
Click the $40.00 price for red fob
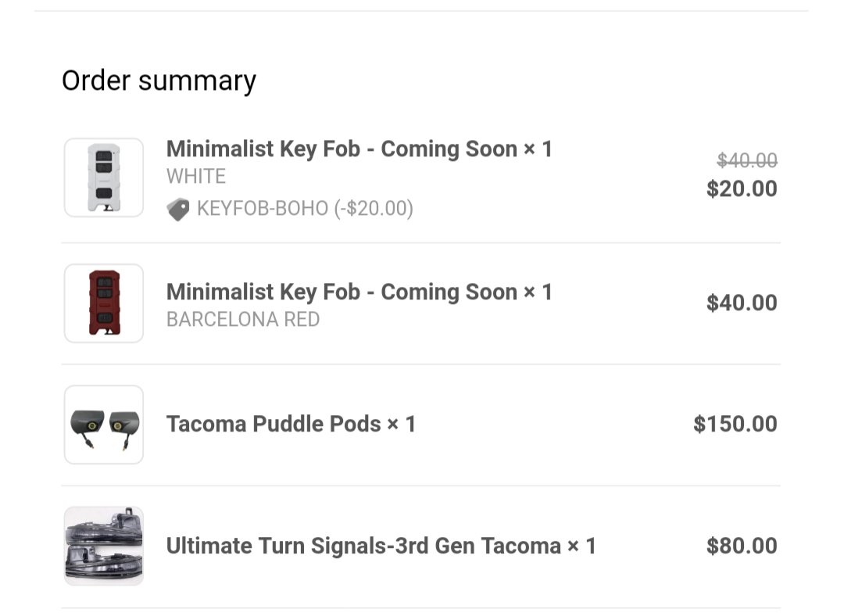click(742, 303)
